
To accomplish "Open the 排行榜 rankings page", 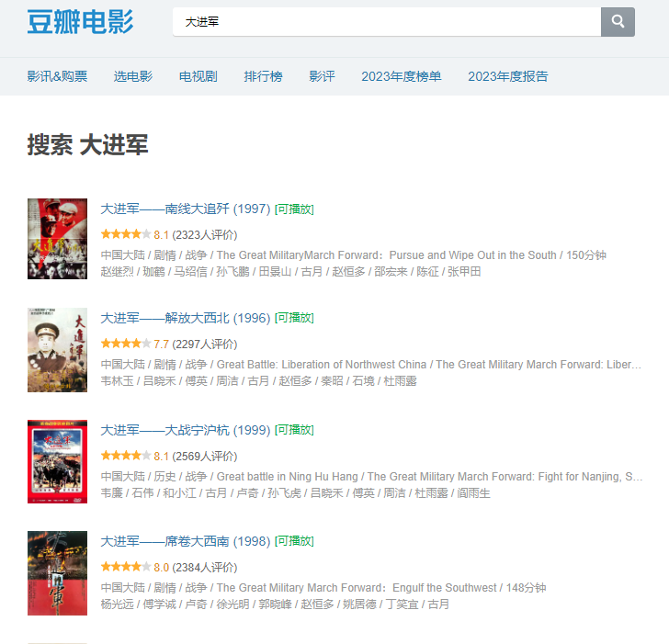I will 263,76.
